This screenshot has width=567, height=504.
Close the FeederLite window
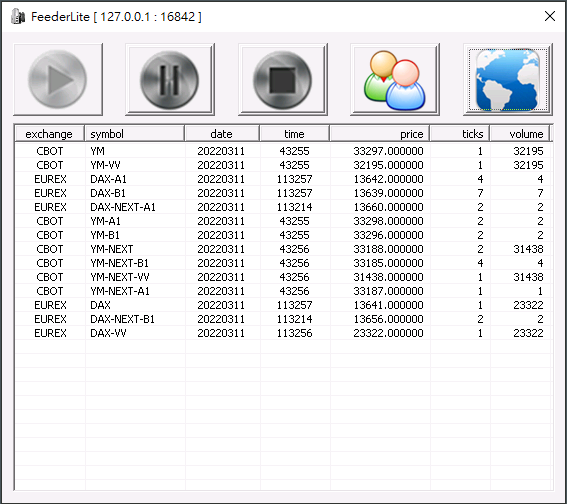click(550, 16)
